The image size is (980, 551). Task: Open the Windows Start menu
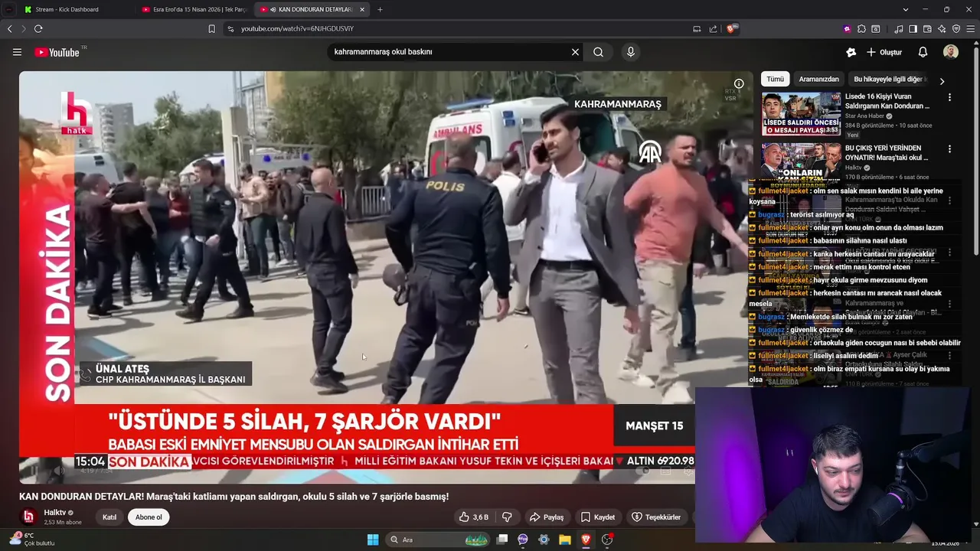[x=373, y=540]
